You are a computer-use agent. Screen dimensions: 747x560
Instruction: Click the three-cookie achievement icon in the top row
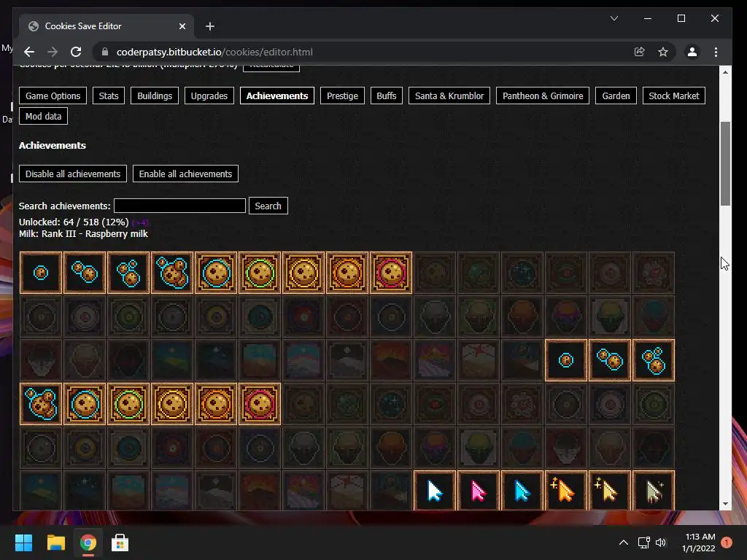tap(128, 273)
